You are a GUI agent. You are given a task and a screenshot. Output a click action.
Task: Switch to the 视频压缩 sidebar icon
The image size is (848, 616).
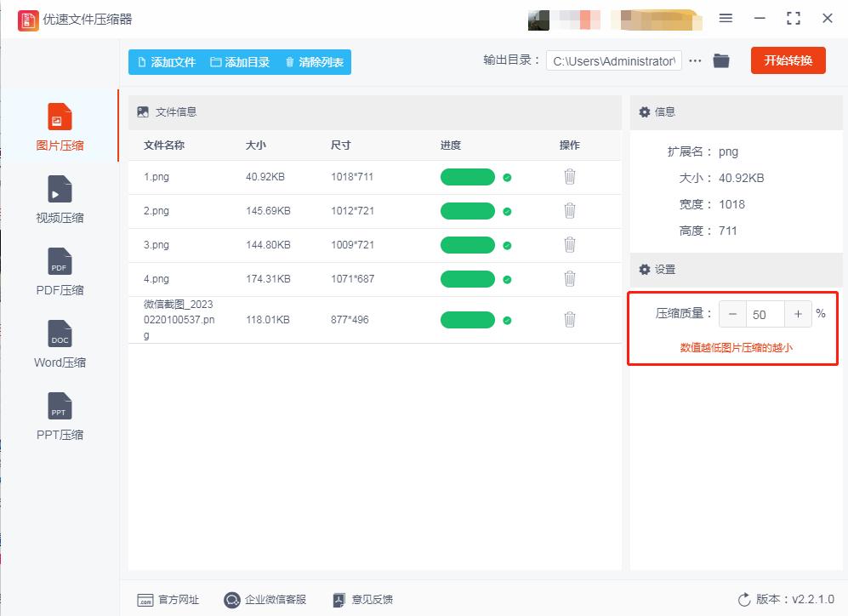pos(59,200)
